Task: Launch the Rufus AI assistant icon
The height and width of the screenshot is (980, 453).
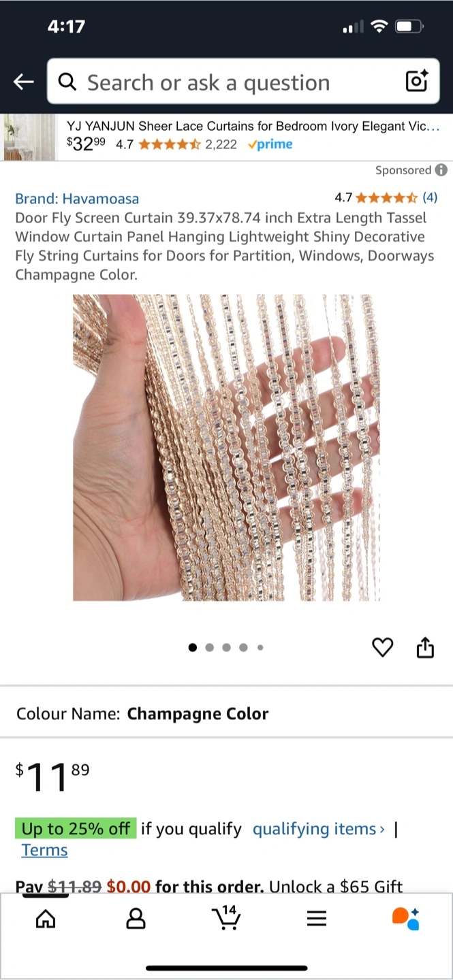Action: tap(406, 918)
